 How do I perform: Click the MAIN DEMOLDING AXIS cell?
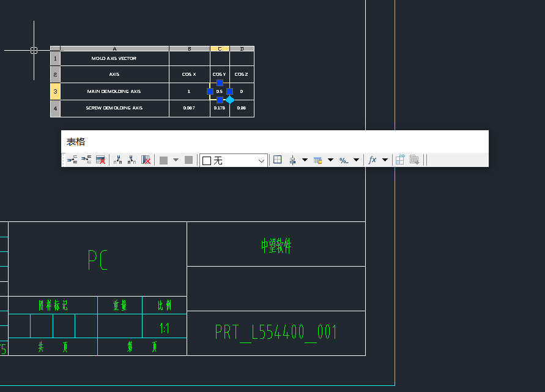point(114,91)
